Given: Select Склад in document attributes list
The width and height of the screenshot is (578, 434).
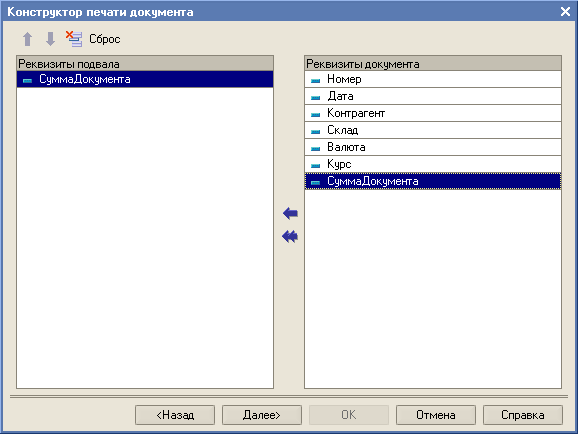Looking at the screenshot, I should [433, 130].
